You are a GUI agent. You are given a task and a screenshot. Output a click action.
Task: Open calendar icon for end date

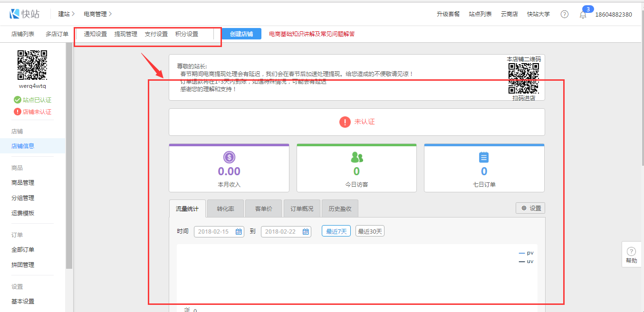(x=306, y=232)
